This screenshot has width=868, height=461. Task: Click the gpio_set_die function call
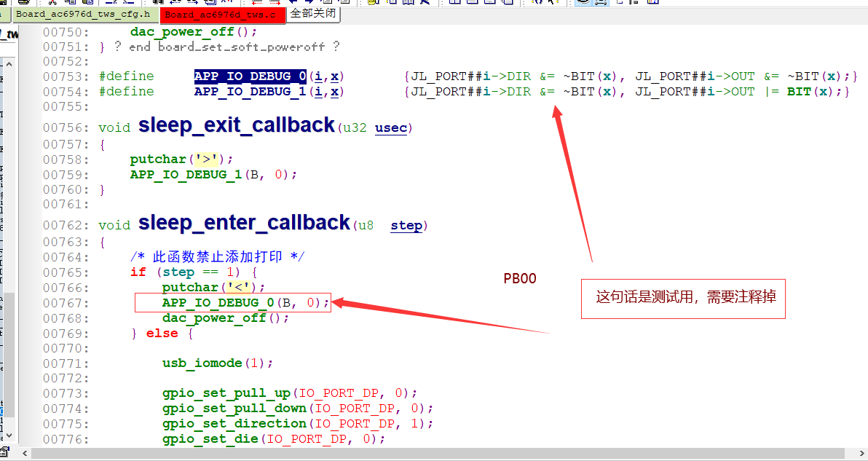(210, 439)
